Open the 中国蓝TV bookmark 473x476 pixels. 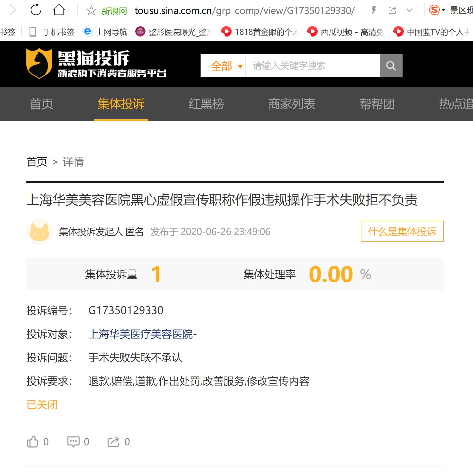click(432, 32)
